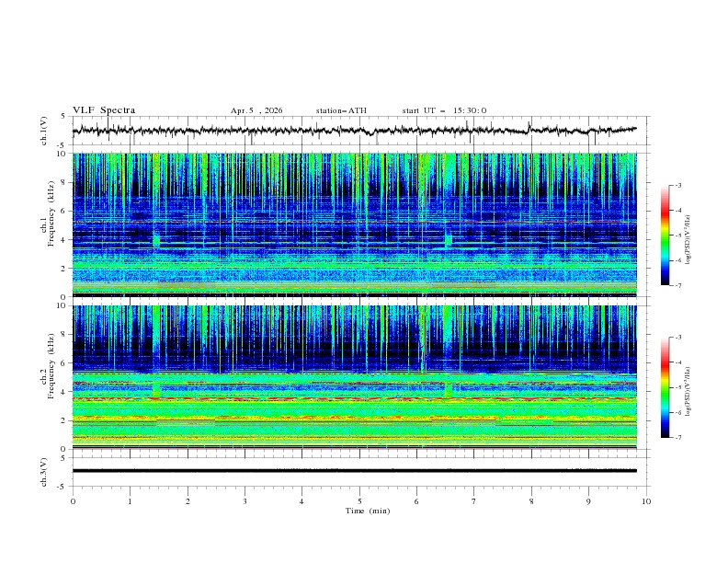728x563 pixels.
Task: Click the "-5" label on ch.1 colorbar
Action: pos(677,236)
